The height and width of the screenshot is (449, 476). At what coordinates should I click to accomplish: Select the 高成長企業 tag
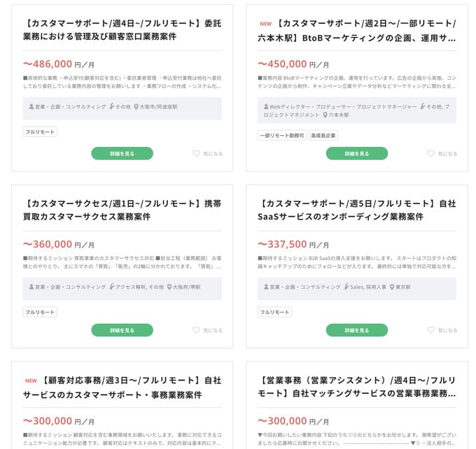point(323,135)
